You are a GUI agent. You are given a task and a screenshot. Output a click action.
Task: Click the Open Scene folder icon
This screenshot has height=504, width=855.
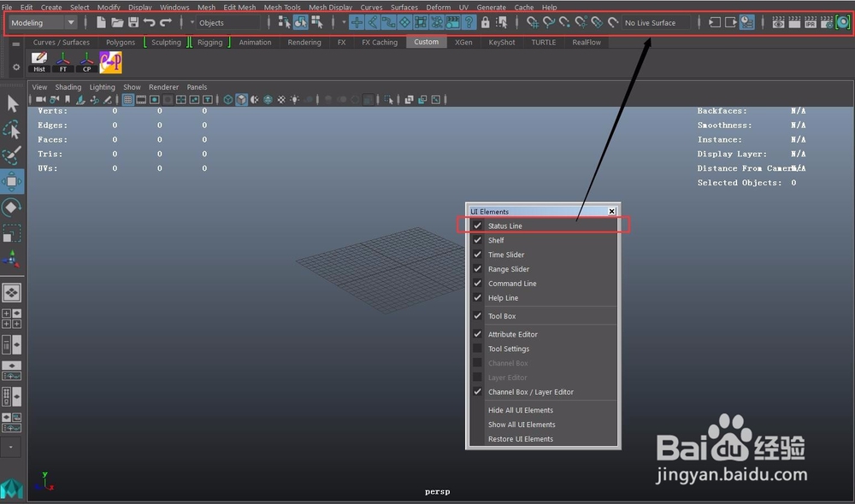click(x=117, y=22)
